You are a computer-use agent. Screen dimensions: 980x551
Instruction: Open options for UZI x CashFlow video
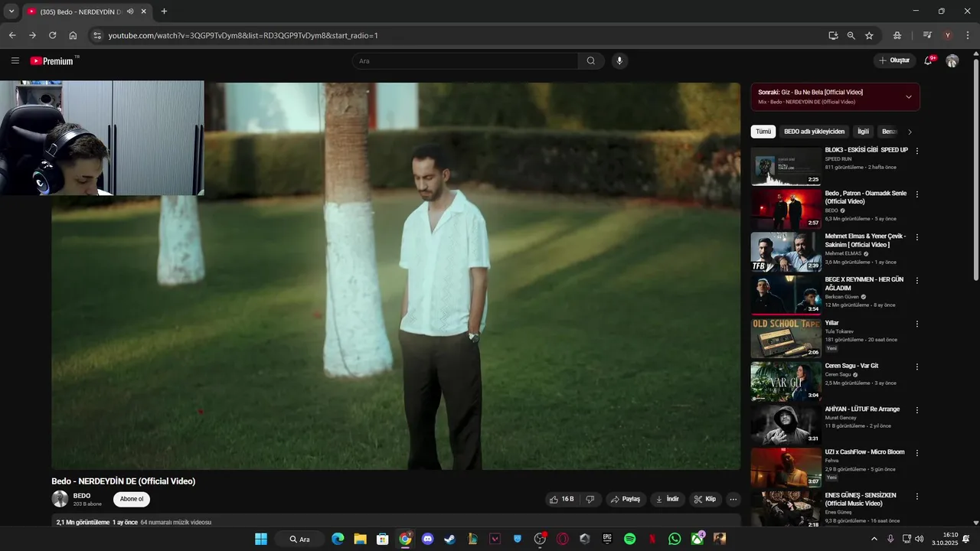pyautogui.click(x=917, y=453)
